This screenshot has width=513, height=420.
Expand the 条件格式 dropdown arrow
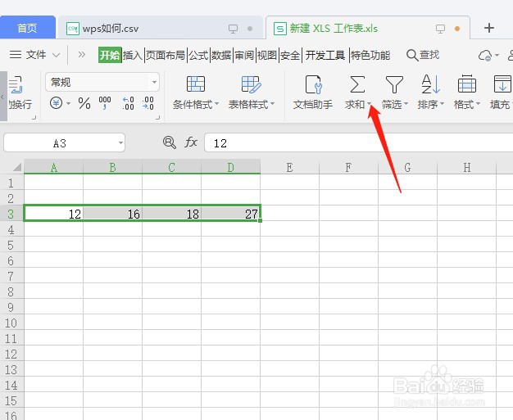216,104
